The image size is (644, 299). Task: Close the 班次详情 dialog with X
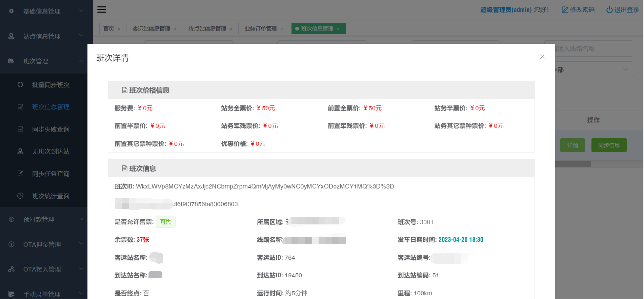(x=542, y=57)
